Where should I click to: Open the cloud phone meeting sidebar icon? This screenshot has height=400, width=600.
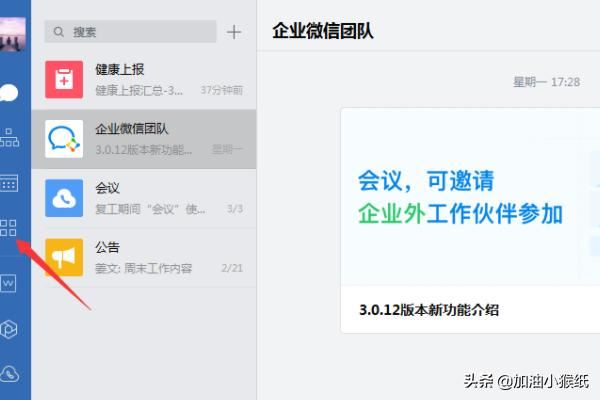(x=9, y=374)
